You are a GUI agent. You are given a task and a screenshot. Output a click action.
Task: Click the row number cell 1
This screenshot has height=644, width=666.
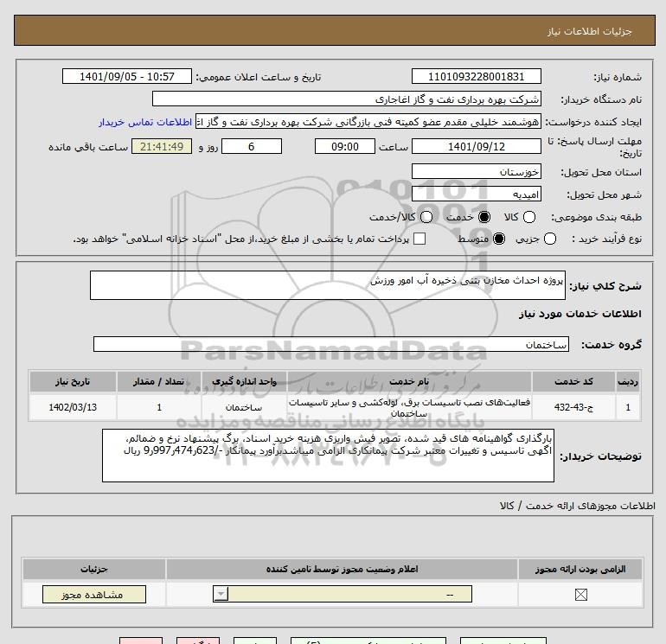click(628, 407)
